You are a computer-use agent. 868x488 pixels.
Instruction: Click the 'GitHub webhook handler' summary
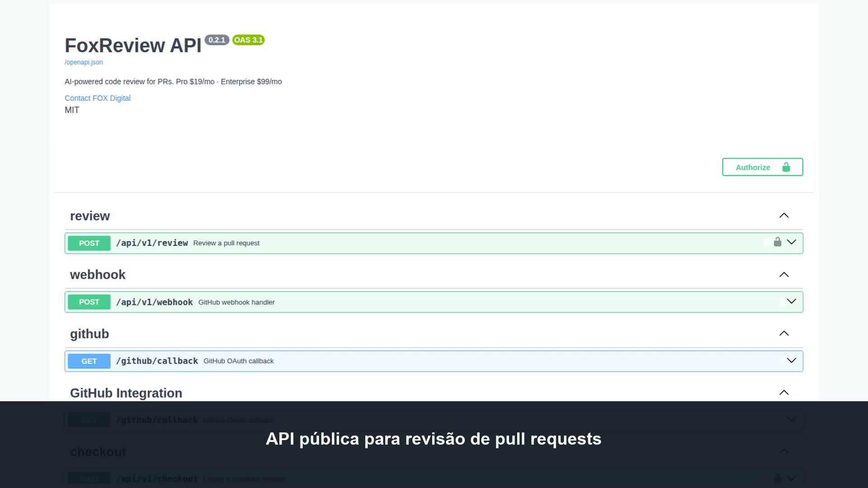point(236,302)
